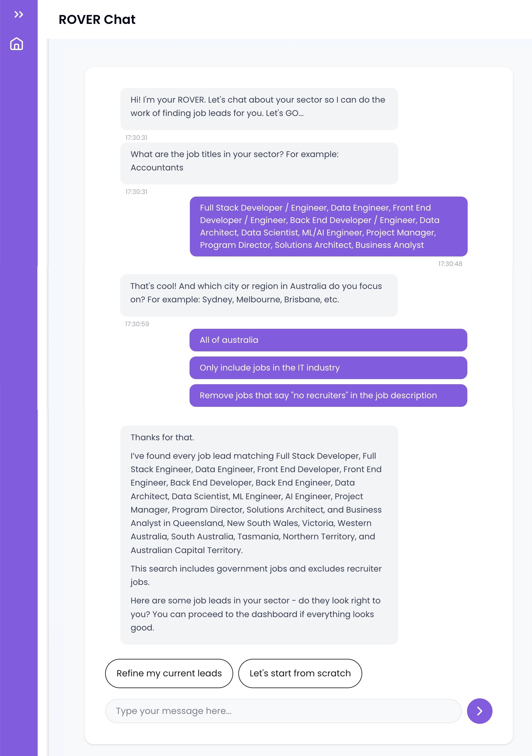Image resolution: width=532 pixels, height=756 pixels.
Task: Focus the "Type your message here..." field
Action: 283,711
